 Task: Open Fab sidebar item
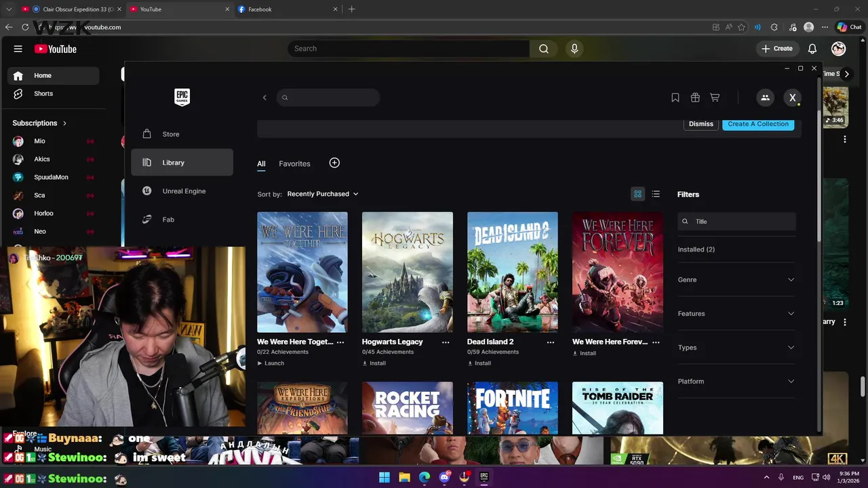click(182, 220)
